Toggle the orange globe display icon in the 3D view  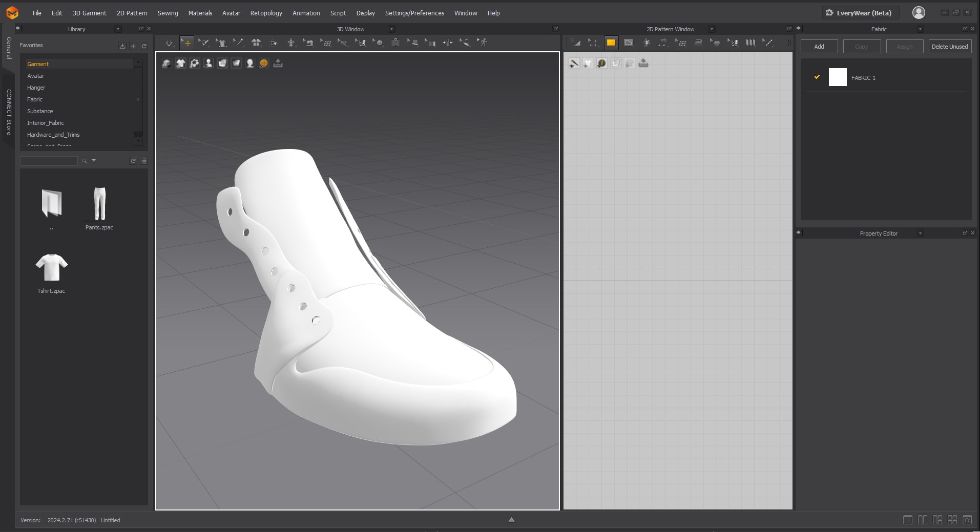coord(264,63)
